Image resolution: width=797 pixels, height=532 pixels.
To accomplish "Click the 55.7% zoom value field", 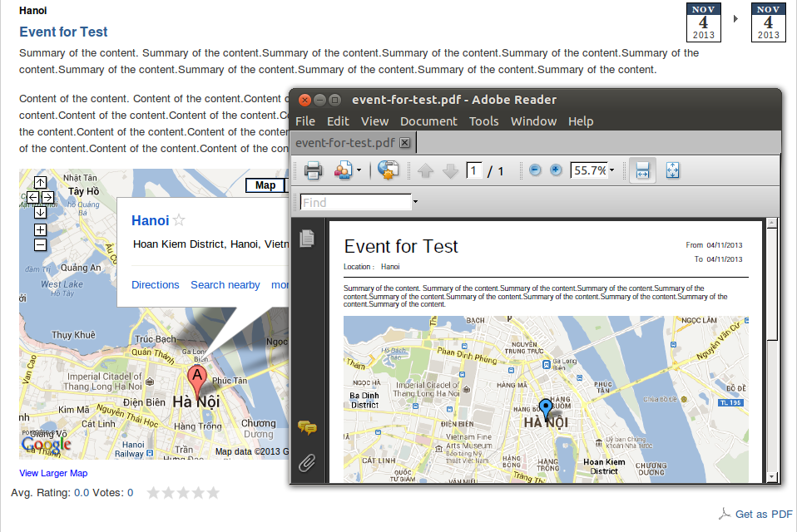I will 589,170.
